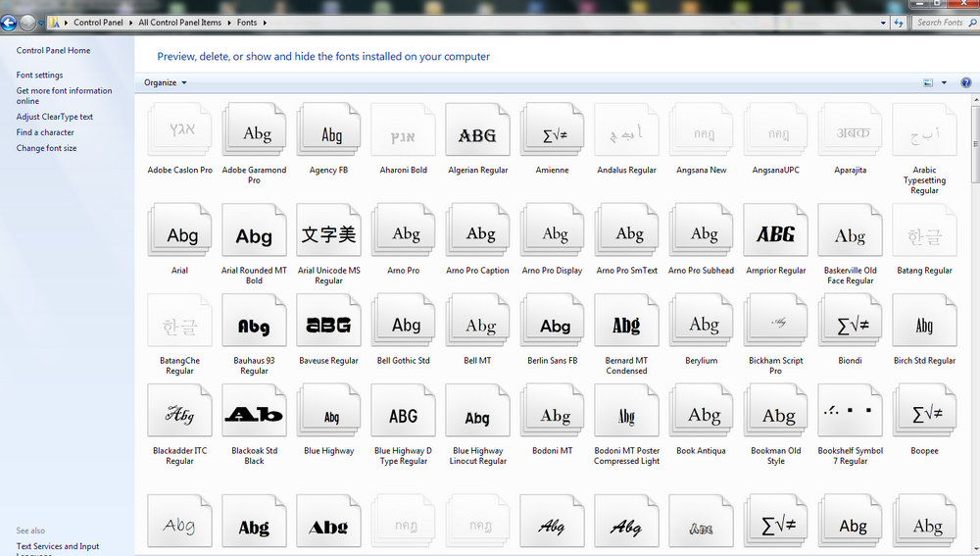Navigate to Control Panel breadcrumb
Image resolution: width=980 pixels, height=556 pixels.
click(98, 23)
